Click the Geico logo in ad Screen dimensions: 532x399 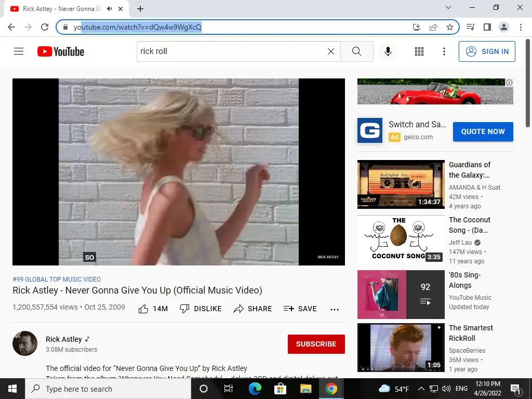click(370, 130)
